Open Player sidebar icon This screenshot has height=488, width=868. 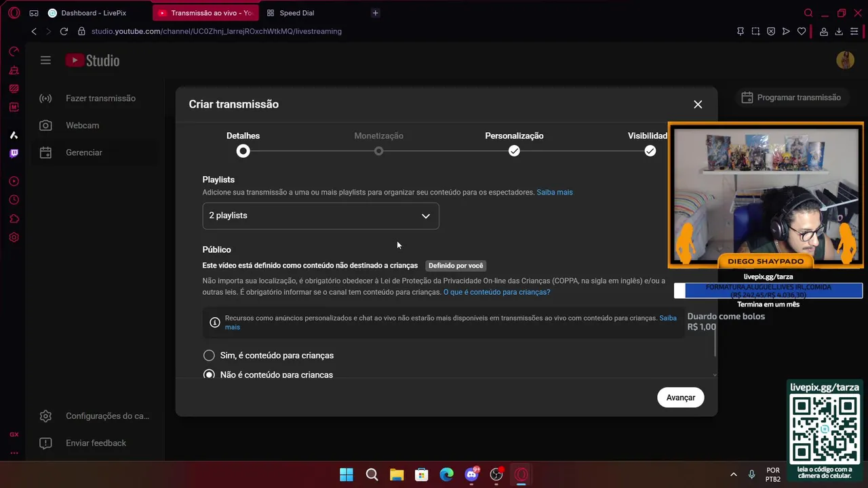[14, 182]
